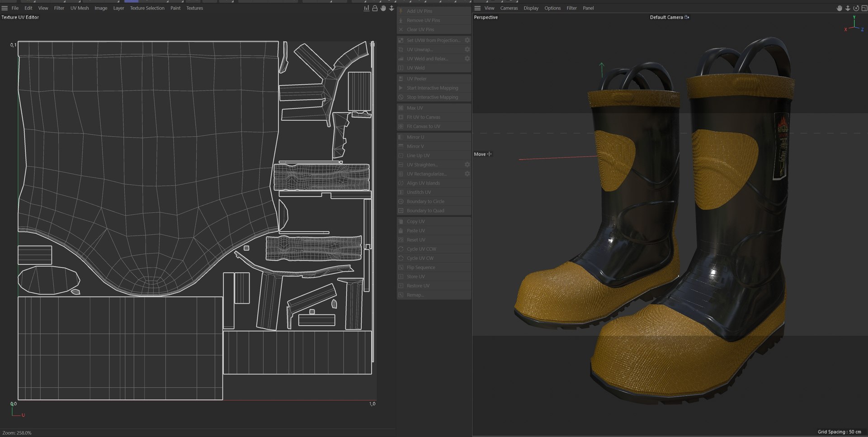Open the UV Editor hamburger menu

[x=5, y=8]
